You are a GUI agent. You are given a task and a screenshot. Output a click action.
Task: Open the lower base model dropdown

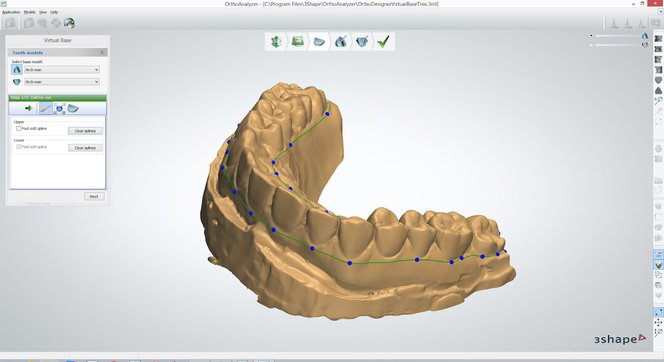click(62, 82)
